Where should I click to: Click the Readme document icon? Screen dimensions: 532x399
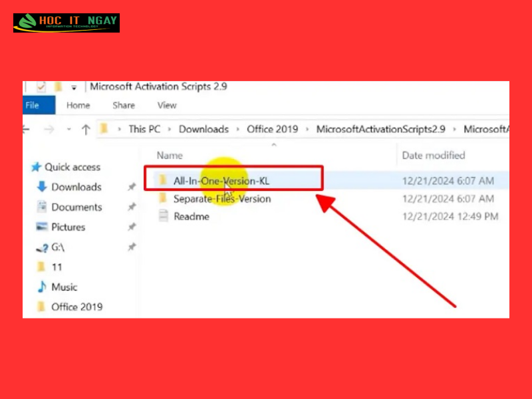coord(164,215)
